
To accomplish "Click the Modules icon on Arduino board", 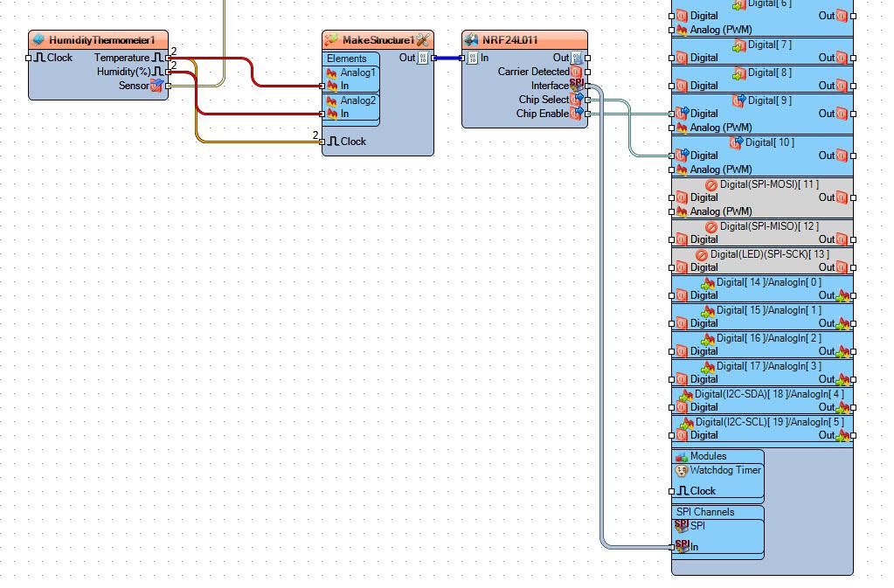I will [x=682, y=456].
